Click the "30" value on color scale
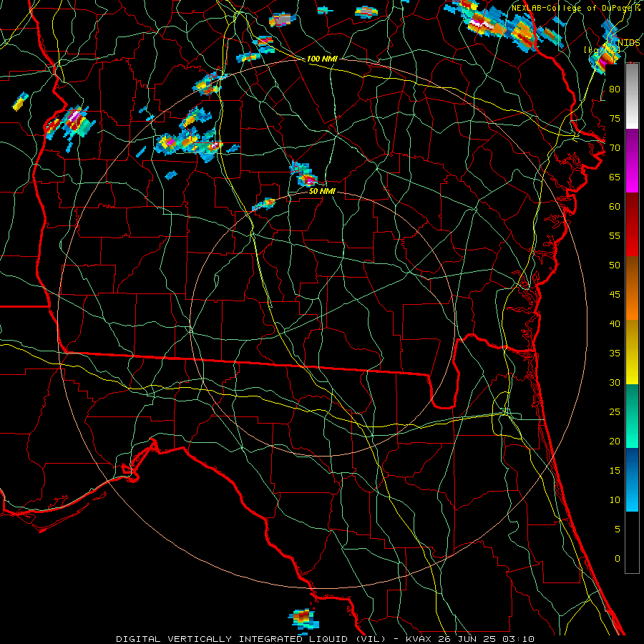 click(x=615, y=383)
